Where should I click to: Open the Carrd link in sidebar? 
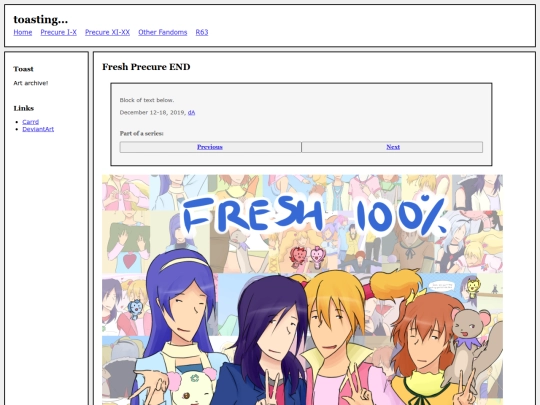(31, 122)
